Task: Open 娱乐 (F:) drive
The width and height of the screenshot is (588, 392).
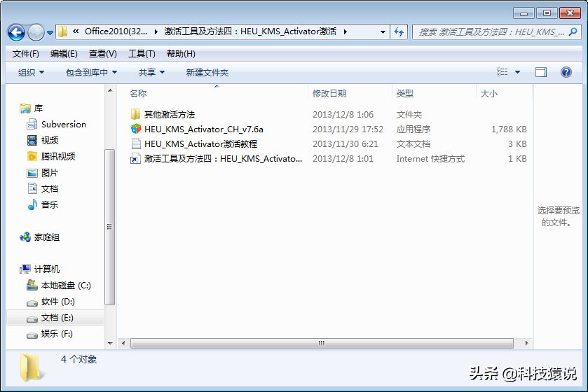Action: [x=57, y=334]
